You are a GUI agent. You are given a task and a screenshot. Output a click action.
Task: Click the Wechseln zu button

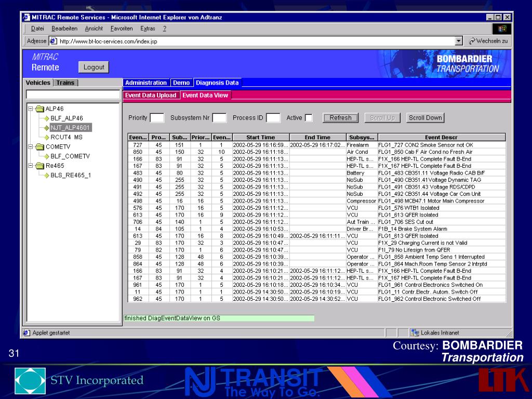(488, 41)
